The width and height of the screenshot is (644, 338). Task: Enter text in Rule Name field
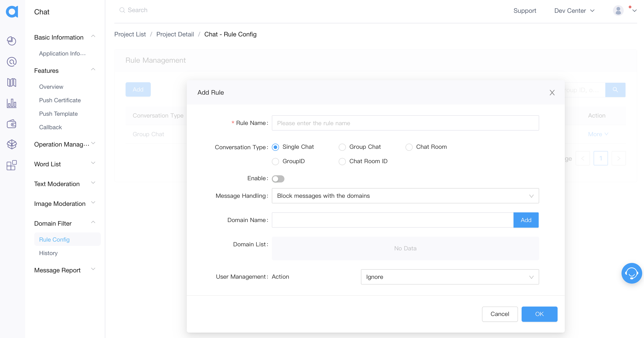click(405, 123)
